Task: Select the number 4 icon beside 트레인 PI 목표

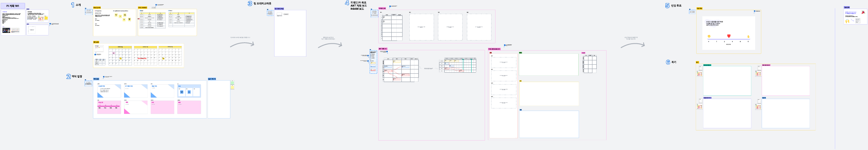Action: pyautogui.click(x=347, y=3)
